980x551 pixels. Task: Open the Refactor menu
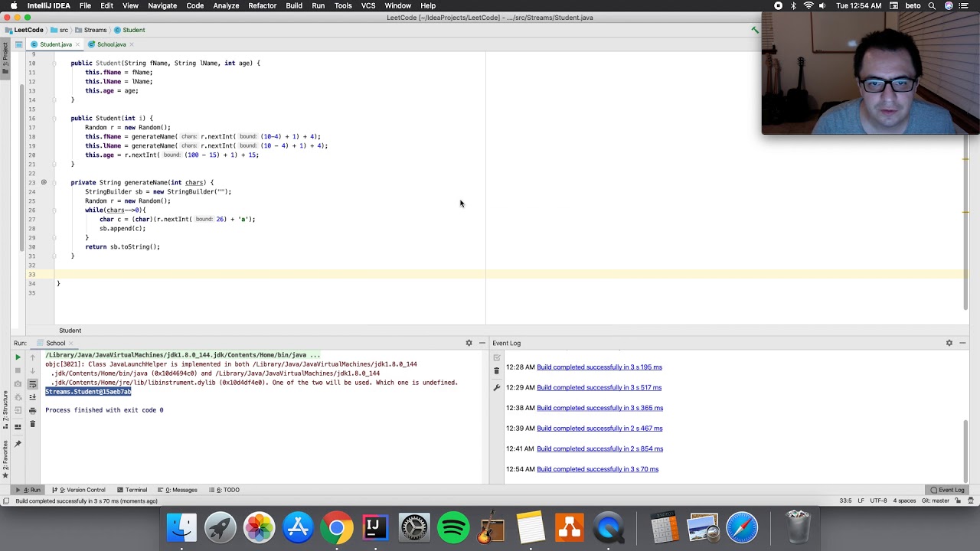click(262, 5)
